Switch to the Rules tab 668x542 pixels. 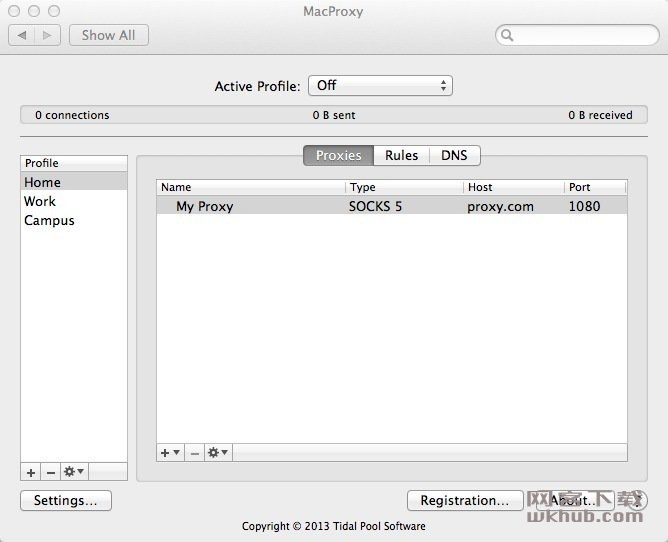(x=401, y=156)
